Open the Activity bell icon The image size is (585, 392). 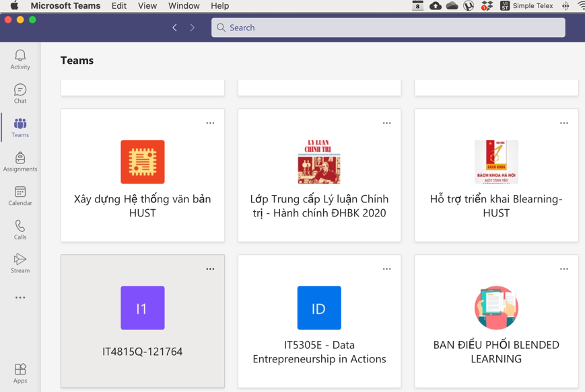coord(20,59)
